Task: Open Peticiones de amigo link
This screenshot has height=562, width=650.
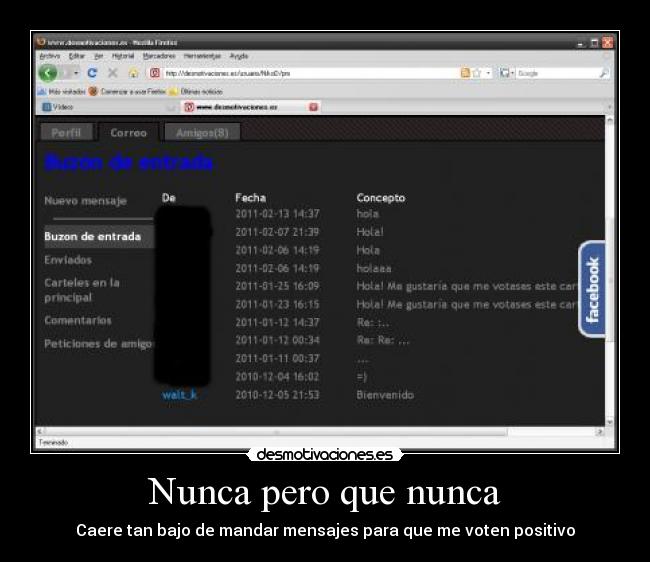Action: (x=98, y=344)
